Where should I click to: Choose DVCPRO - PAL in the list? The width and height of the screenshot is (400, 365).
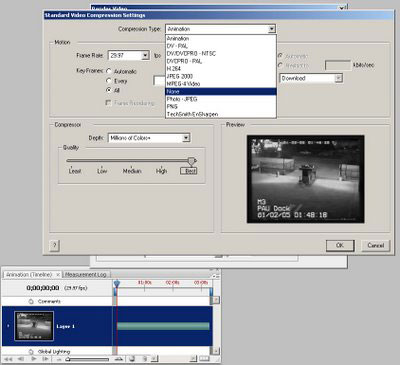(221, 61)
